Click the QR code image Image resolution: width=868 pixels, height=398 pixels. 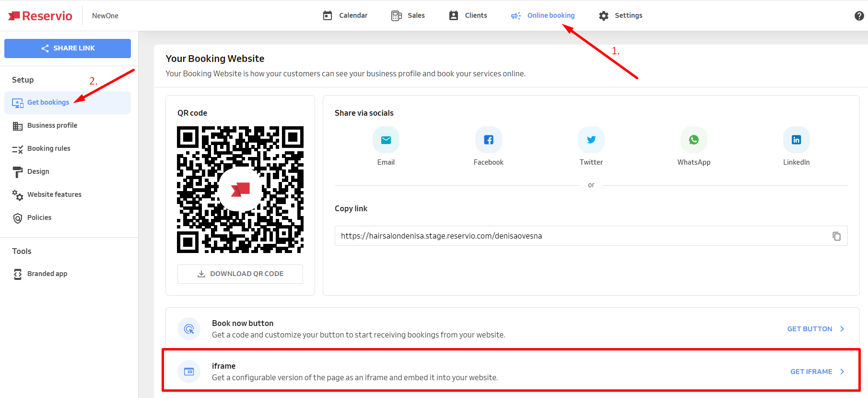tap(240, 190)
